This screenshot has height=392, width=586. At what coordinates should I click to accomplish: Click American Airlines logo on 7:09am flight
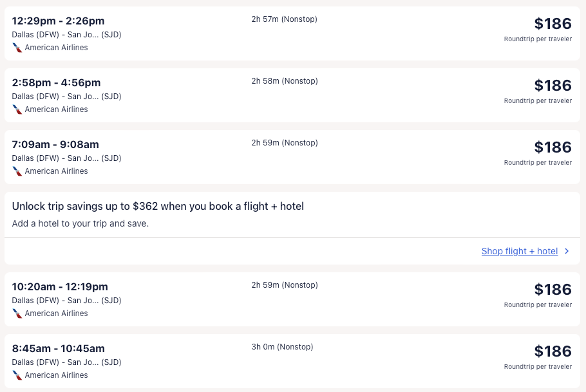(x=17, y=171)
